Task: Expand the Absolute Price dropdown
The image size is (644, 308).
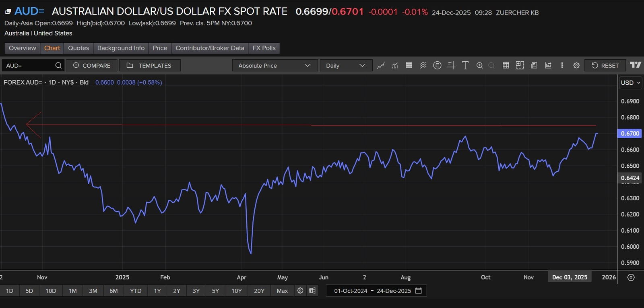Action: coord(275,65)
